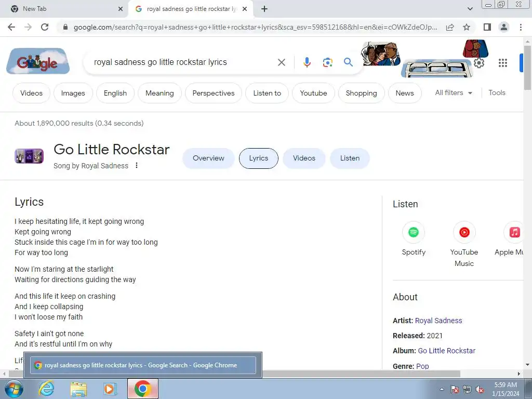This screenshot has width=532, height=399.
Task: Go back to the previous page
Action: pyautogui.click(x=11, y=27)
